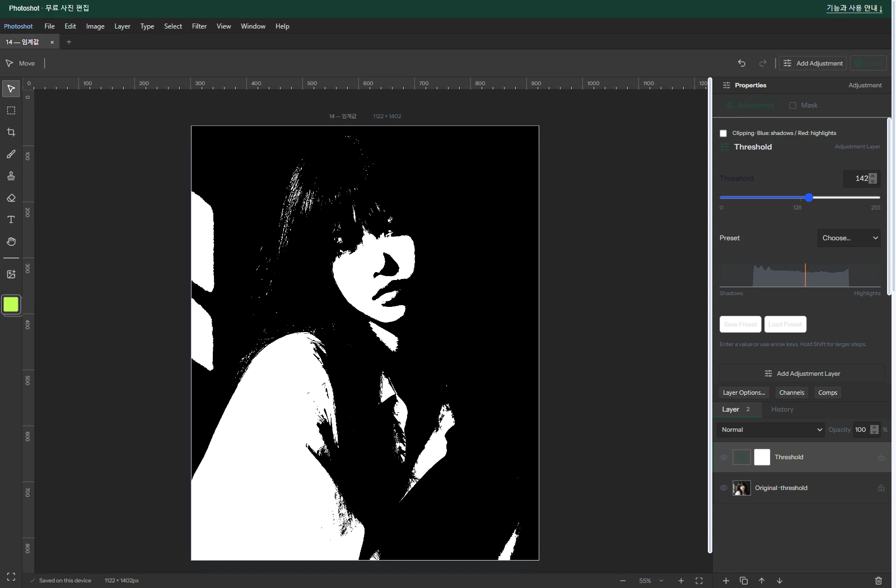Hide the Threshold layer

click(x=724, y=457)
